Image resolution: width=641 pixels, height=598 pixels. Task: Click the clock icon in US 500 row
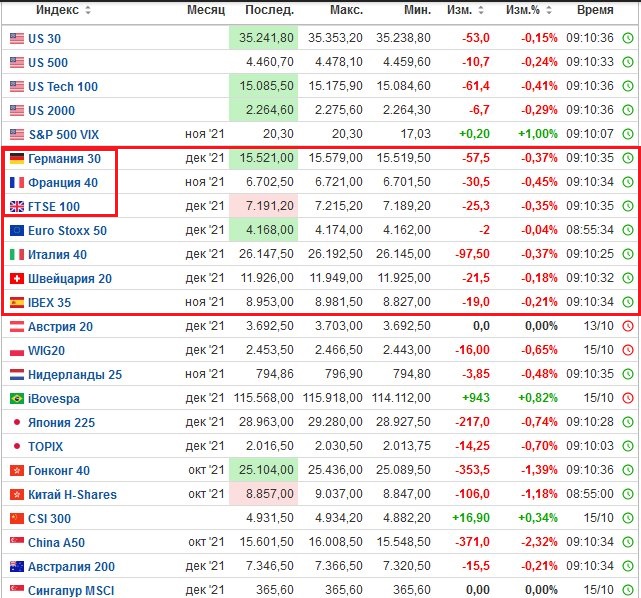(x=628, y=62)
